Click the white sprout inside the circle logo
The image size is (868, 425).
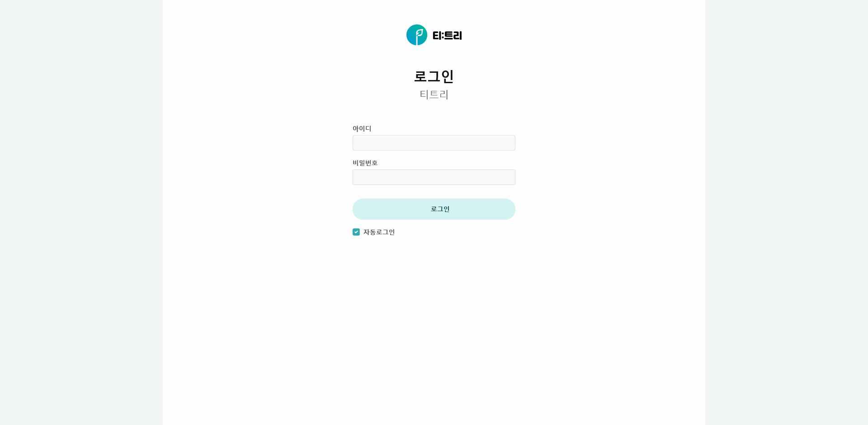coord(418,35)
